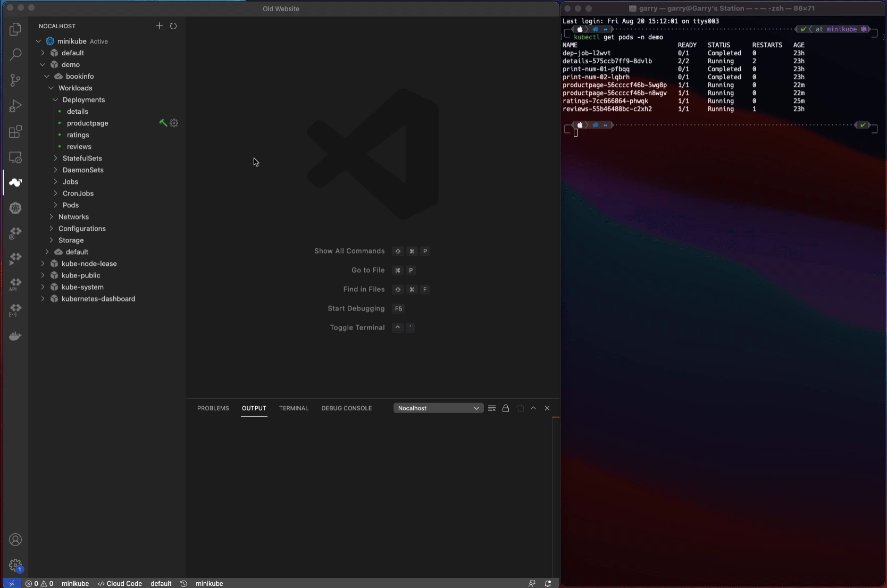
Task: Collapse the bookinfo application
Action: click(47, 76)
